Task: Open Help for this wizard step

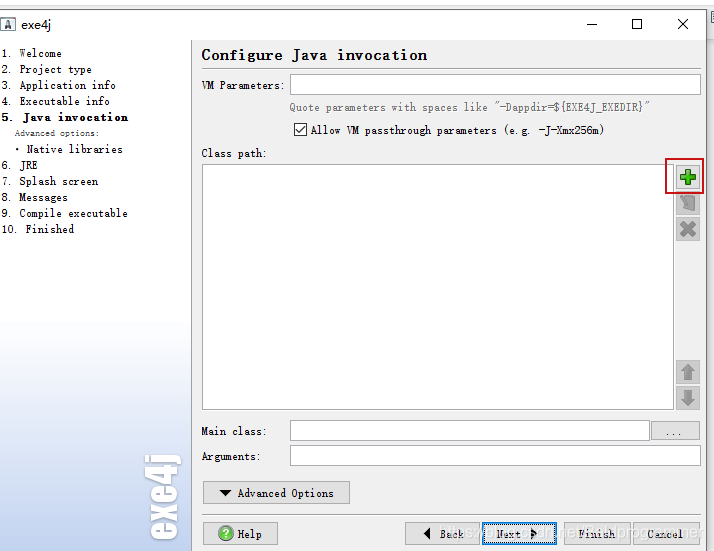Action: point(240,533)
